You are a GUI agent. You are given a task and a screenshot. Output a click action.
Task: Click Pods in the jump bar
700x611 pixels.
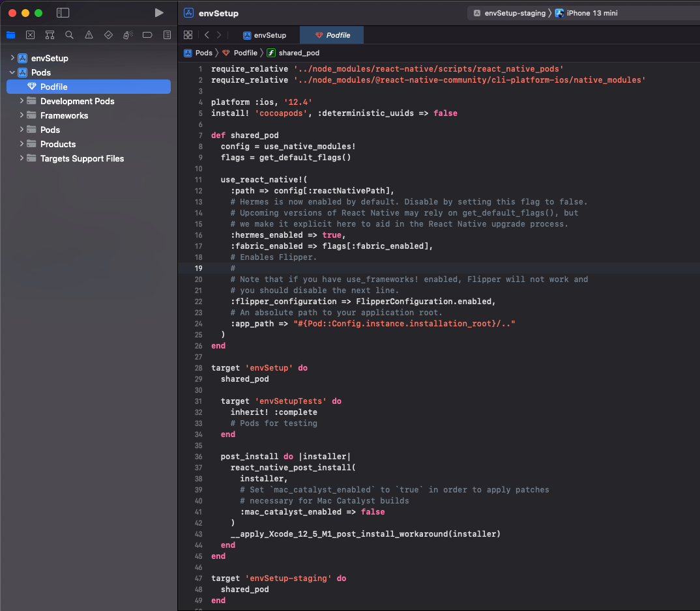198,53
